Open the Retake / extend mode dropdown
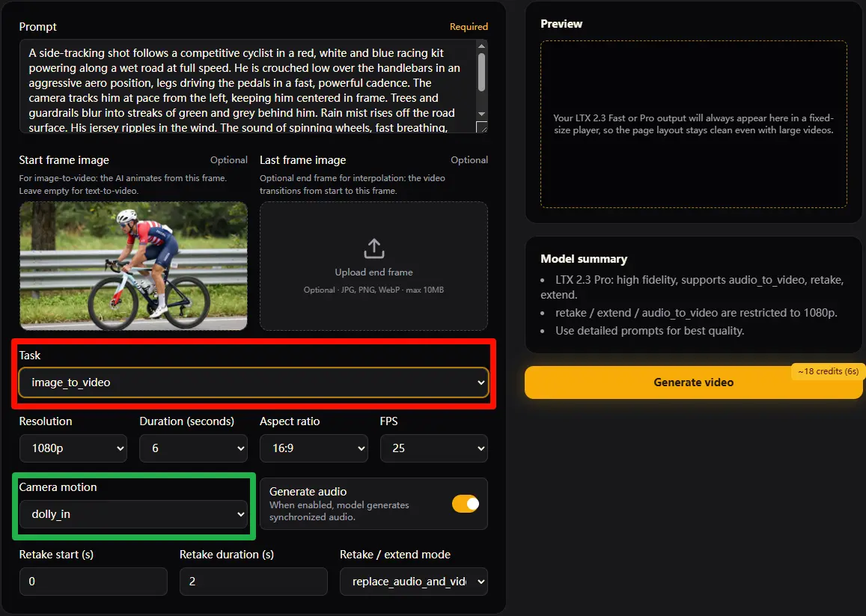Screen dimensions: 866x616 (x=413, y=582)
